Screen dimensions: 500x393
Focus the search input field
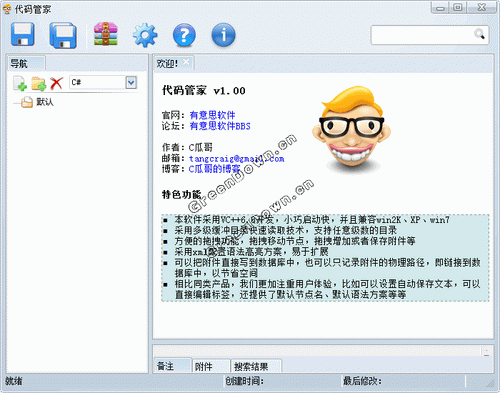(x=423, y=35)
